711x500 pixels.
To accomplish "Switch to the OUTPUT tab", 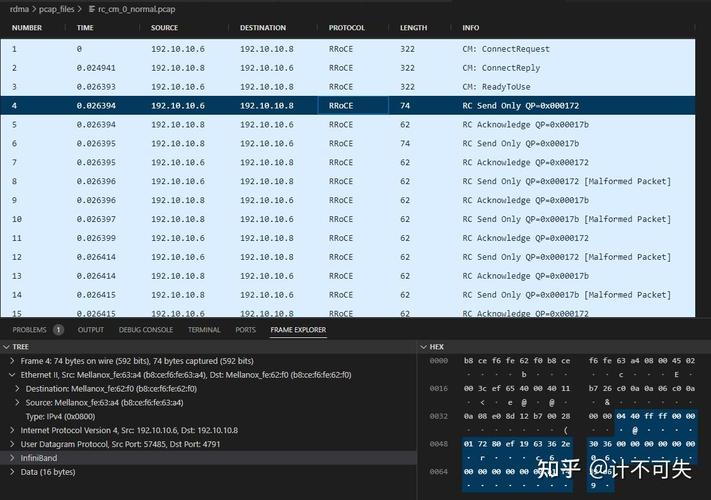I will (91, 330).
